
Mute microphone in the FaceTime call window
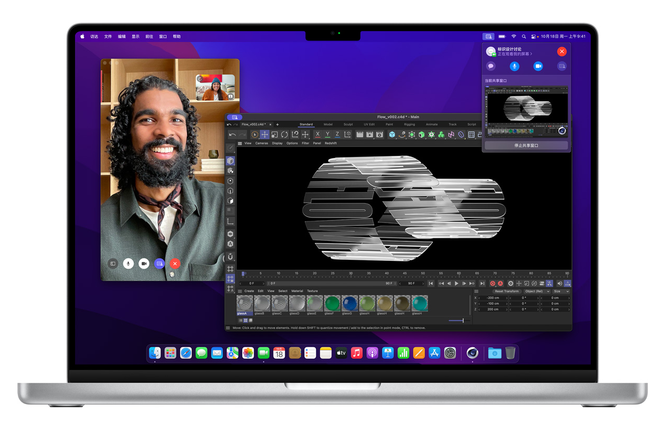coord(129,264)
